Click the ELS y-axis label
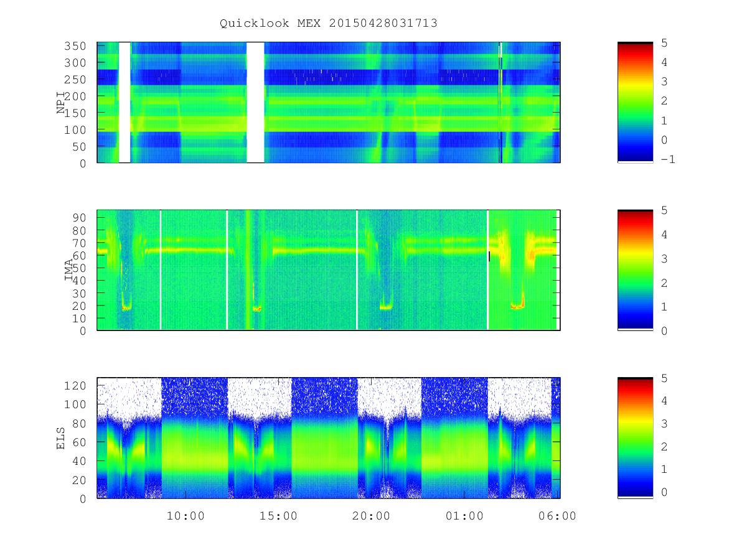747x560 pixels. [x=61, y=438]
